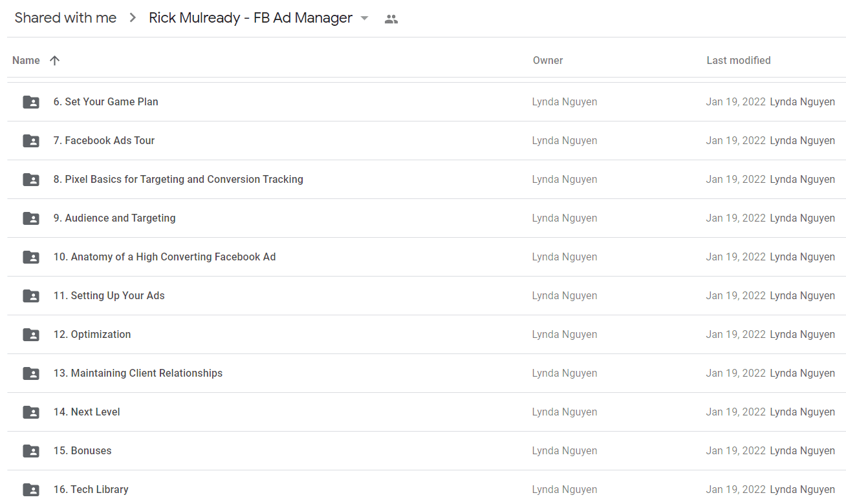Click the Owner column header
846x504 pixels.
[x=548, y=60]
